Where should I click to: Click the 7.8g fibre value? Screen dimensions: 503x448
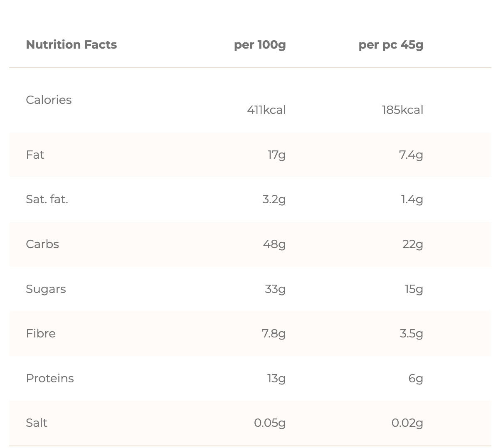(x=274, y=333)
